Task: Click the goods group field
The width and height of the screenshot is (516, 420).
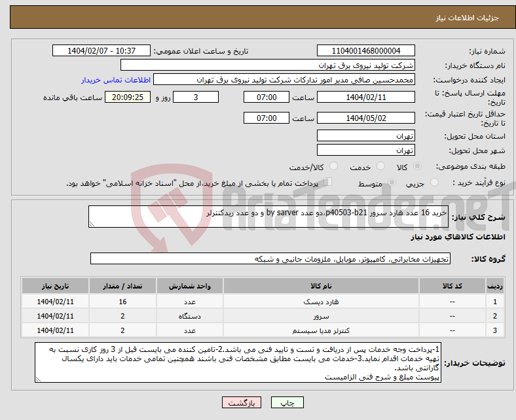Action: [270, 258]
